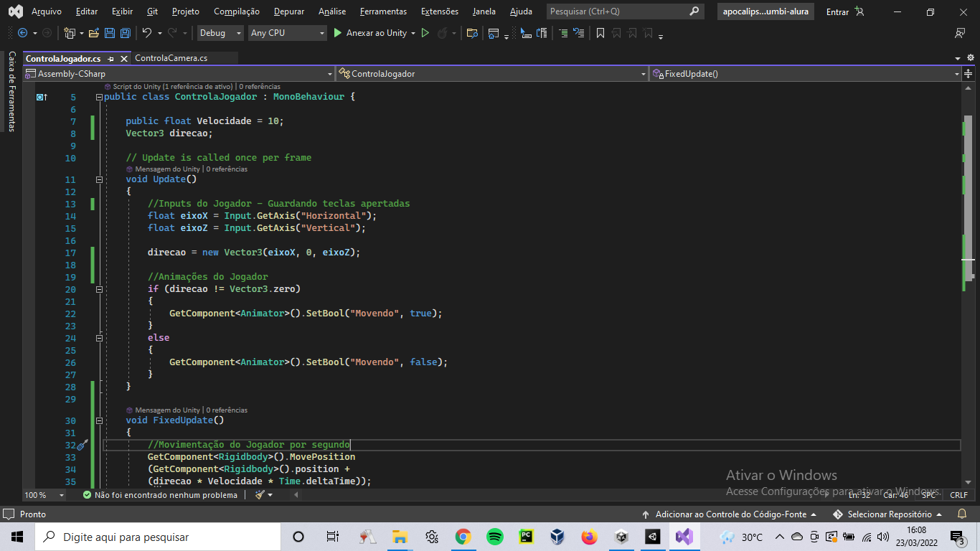
Task: Click the Save All icon
Action: (x=126, y=33)
